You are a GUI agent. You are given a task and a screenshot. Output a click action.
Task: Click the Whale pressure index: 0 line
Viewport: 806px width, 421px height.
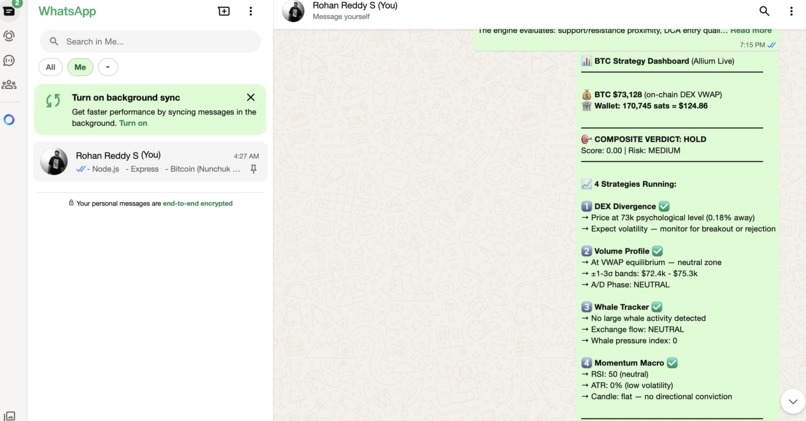point(629,341)
